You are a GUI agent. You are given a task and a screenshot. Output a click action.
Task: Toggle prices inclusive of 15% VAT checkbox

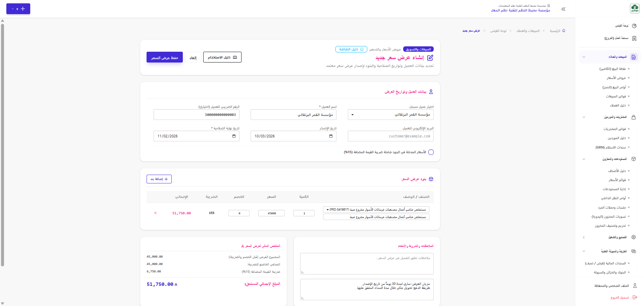click(431, 152)
